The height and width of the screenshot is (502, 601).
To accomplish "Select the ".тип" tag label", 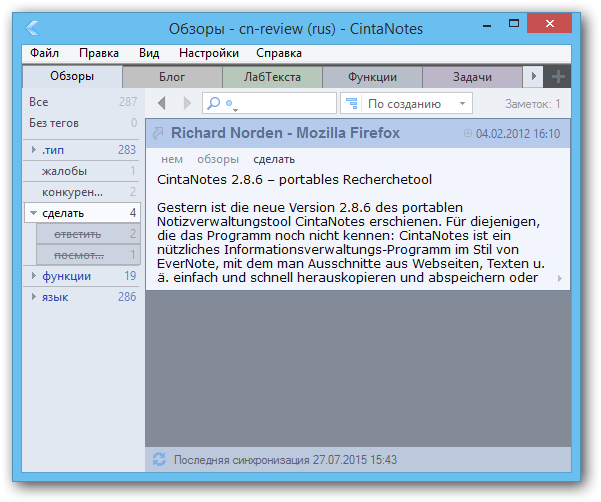I will pos(53,150).
